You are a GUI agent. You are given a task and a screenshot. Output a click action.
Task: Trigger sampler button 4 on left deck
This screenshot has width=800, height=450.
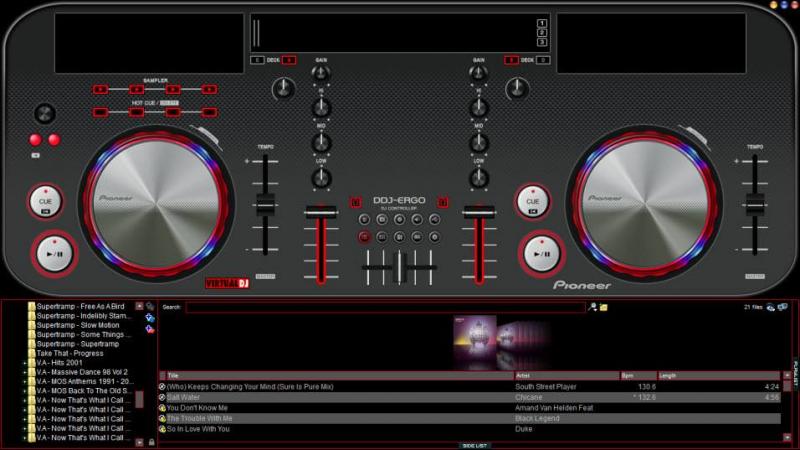pos(209,90)
